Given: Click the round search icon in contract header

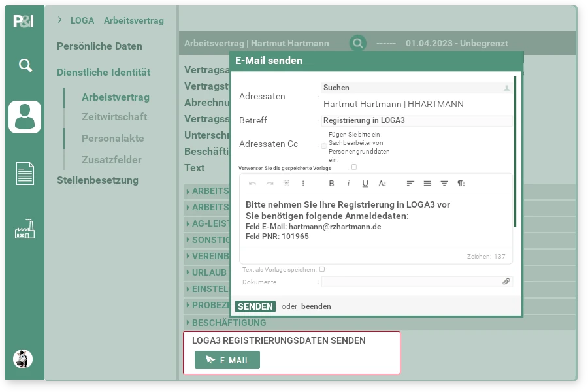Looking at the screenshot, I should point(358,43).
